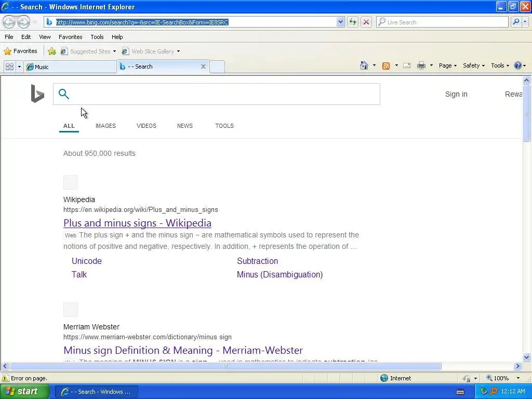Click the IE Search taskbar button
Screen dimensions: 532x399
click(x=96, y=392)
